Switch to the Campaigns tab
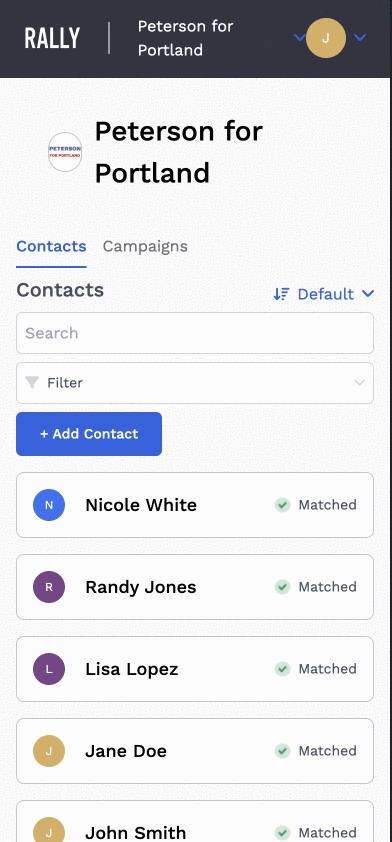392x842 pixels. (145, 246)
